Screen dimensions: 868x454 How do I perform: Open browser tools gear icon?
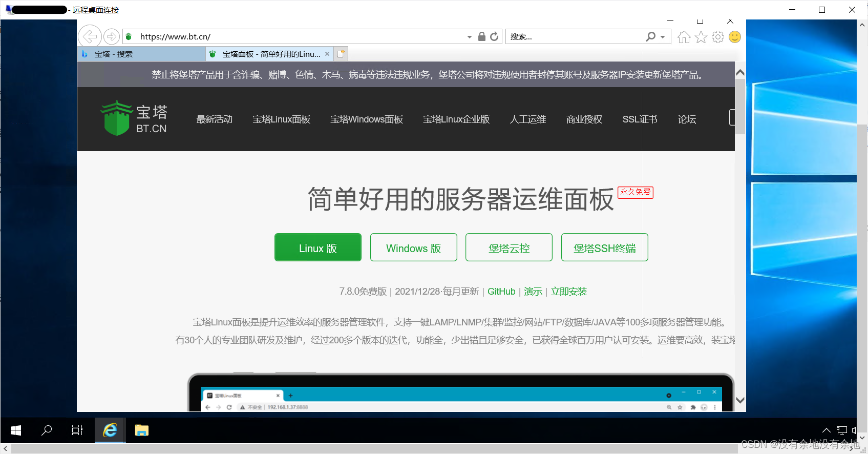718,37
